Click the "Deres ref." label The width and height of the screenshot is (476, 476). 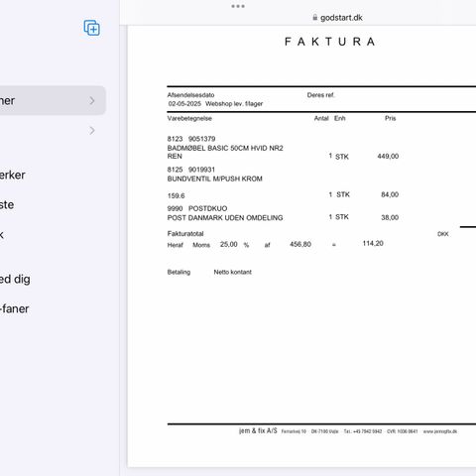(x=321, y=95)
